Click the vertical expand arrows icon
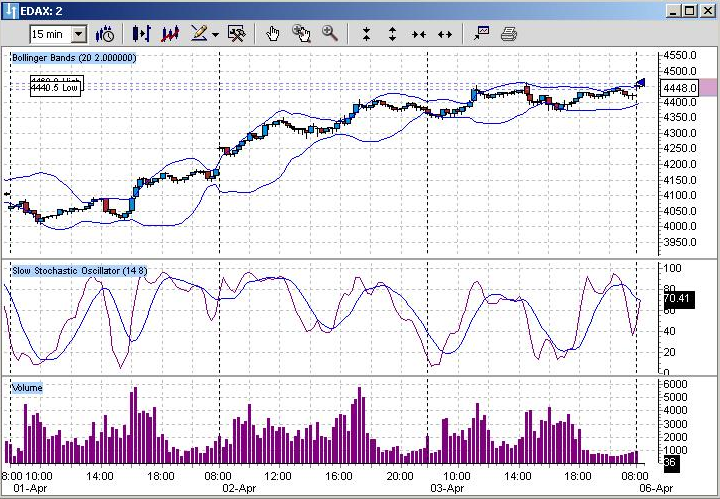Image resolution: width=720 pixels, height=499 pixels. 392,34
